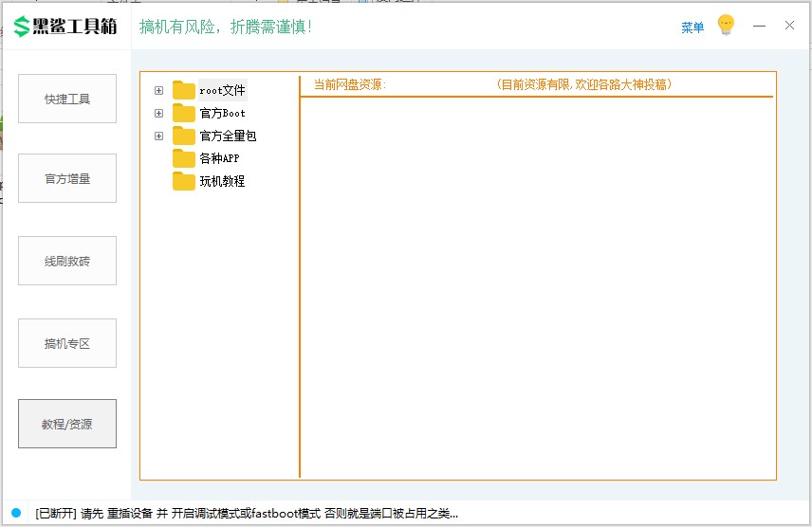Expand the 官方Boot tree node
Image resolution: width=812 pixels, height=527 pixels.
pos(159,114)
